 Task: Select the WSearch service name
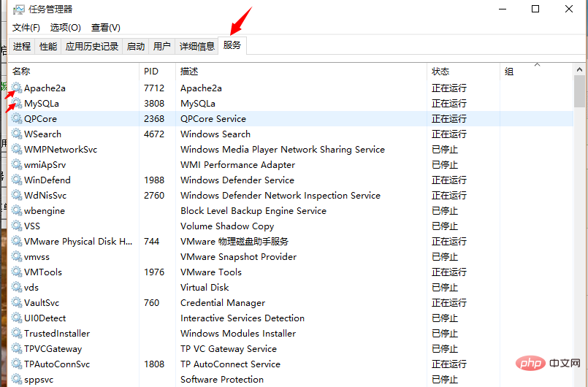point(42,134)
